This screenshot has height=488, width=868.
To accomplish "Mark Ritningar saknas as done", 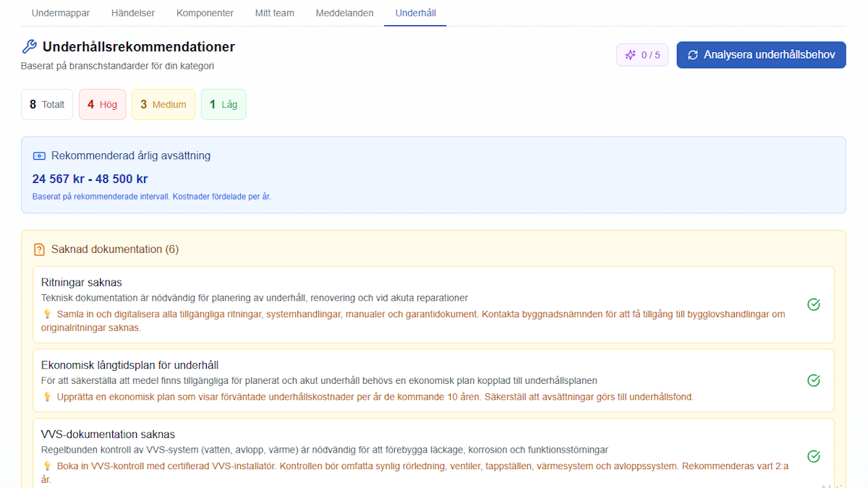I will point(814,304).
